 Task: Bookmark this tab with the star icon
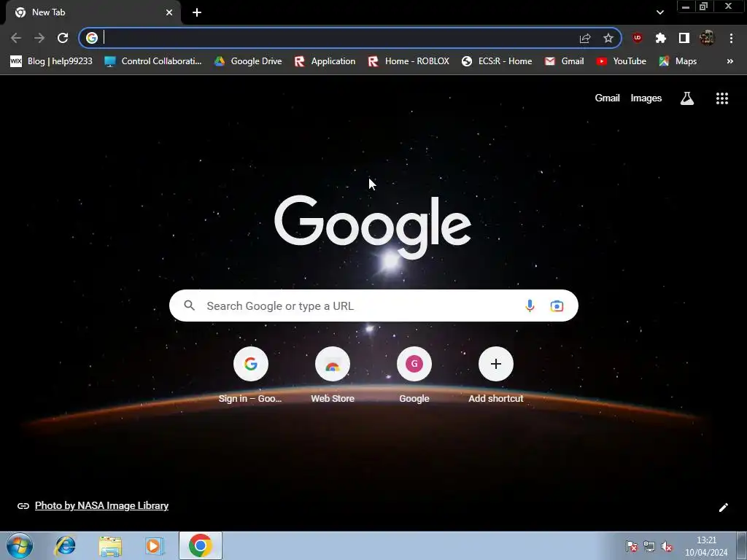pos(608,38)
